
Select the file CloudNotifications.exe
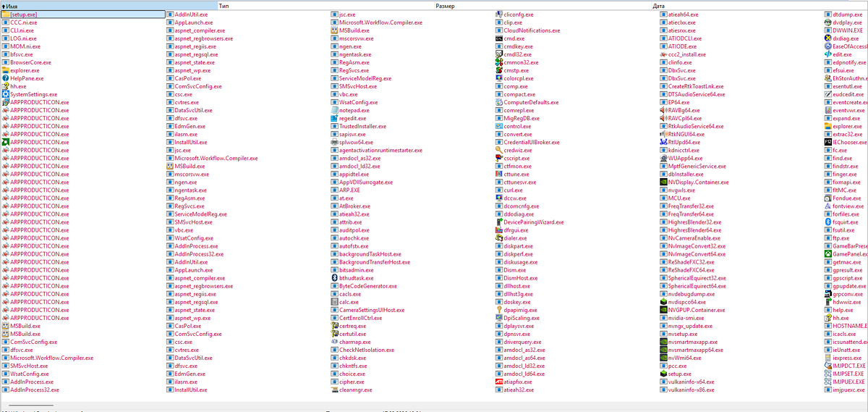532,30
